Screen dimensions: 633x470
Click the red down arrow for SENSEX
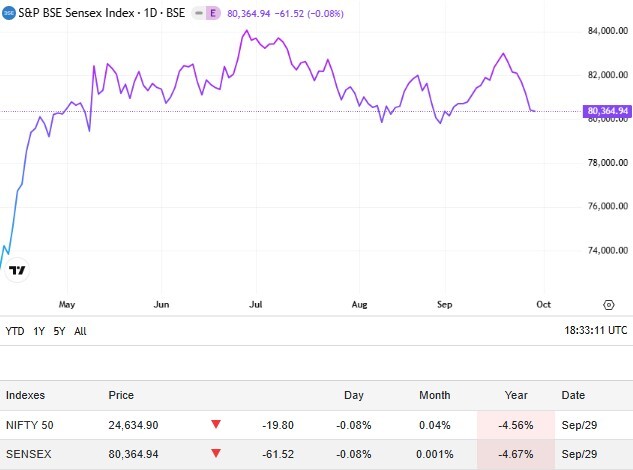pos(216,454)
